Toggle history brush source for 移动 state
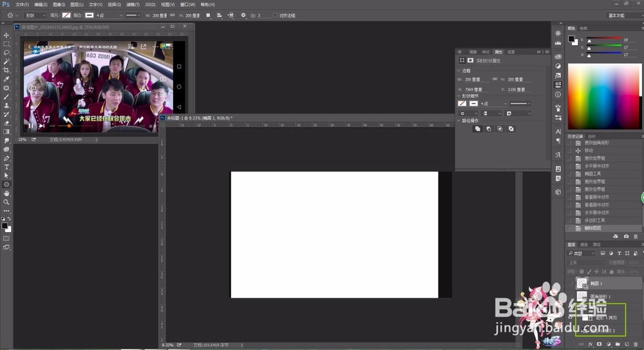 click(x=569, y=151)
